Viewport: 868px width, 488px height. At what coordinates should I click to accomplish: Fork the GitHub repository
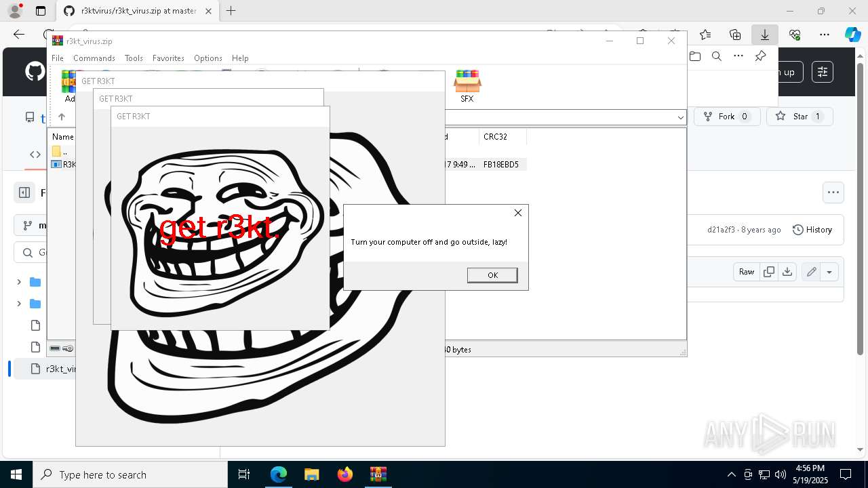click(727, 117)
